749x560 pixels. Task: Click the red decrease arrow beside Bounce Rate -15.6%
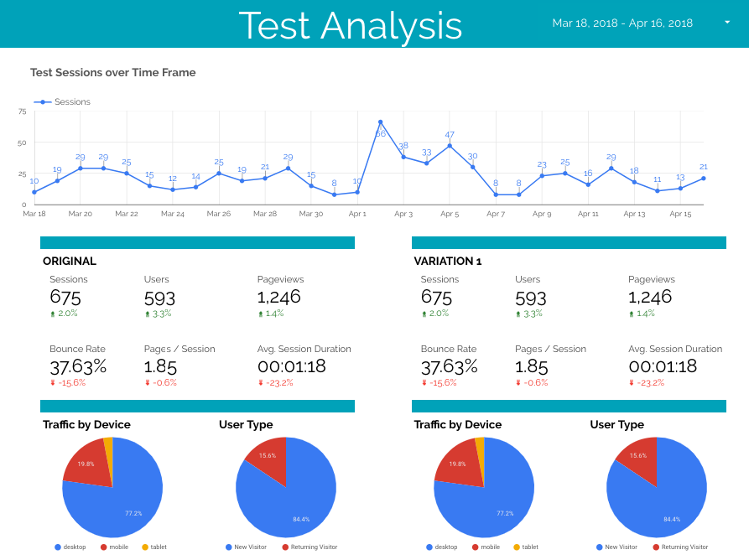(52, 383)
